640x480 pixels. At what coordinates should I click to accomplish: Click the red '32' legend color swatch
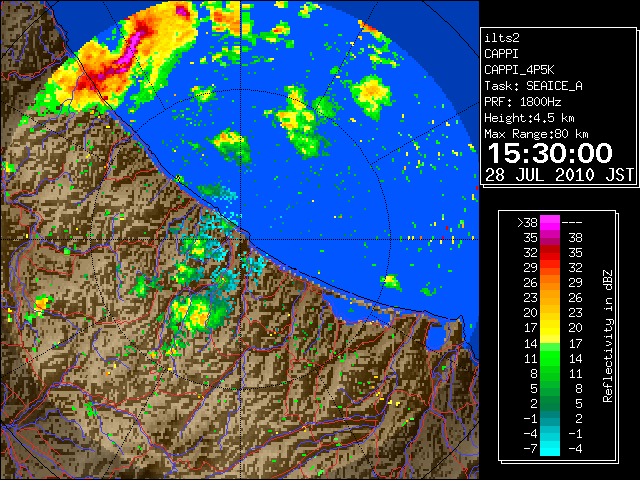coord(550,253)
